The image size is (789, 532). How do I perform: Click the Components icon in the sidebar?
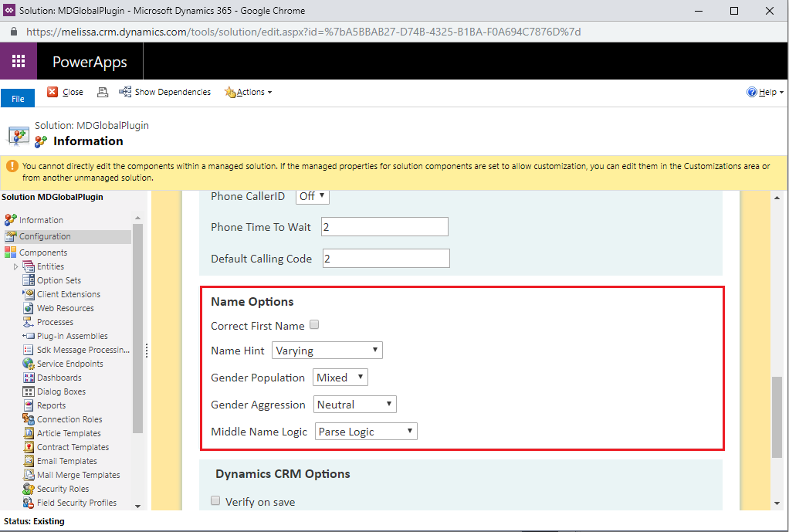coord(10,252)
